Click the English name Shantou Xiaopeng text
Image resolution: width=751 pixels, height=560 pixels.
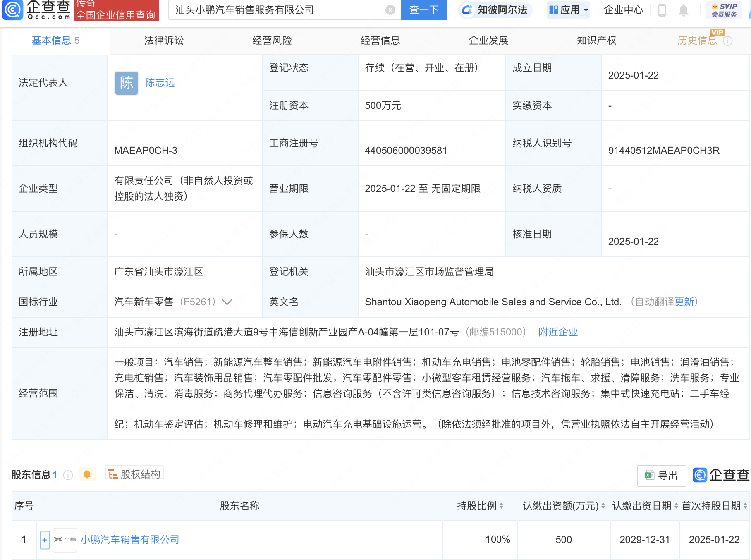click(x=493, y=302)
